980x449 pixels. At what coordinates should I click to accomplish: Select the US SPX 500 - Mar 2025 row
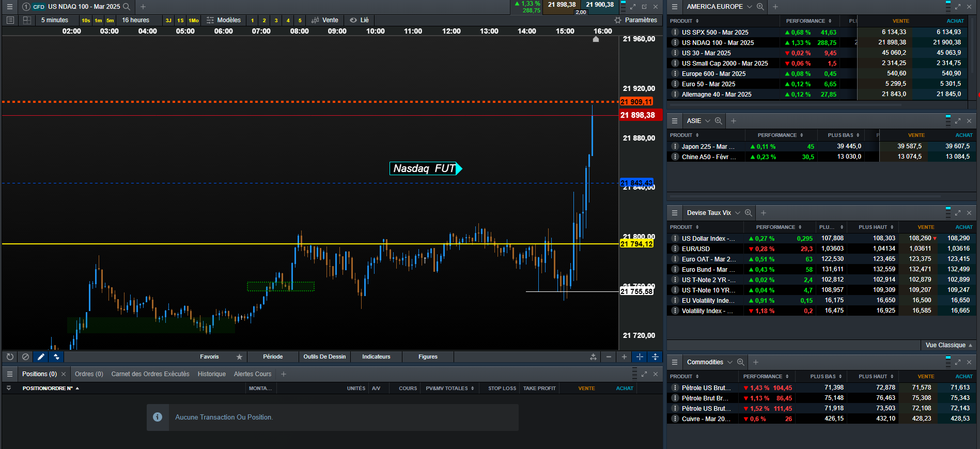click(x=714, y=32)
